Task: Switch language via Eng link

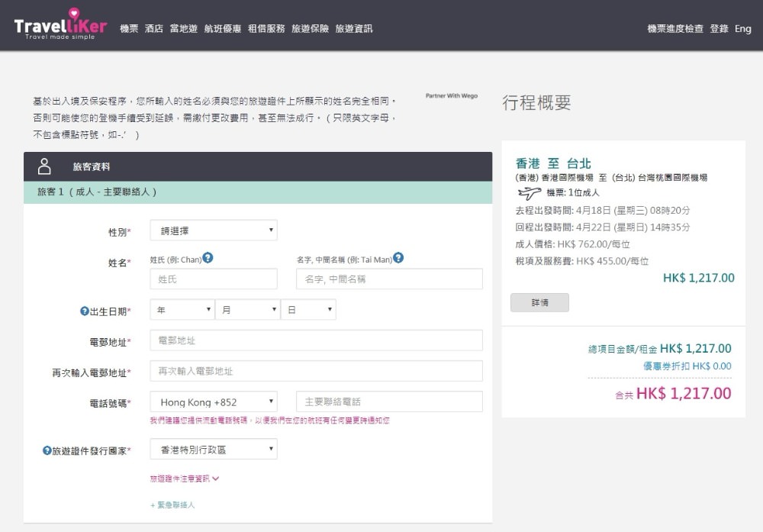Action: click(x=742, y=29)
